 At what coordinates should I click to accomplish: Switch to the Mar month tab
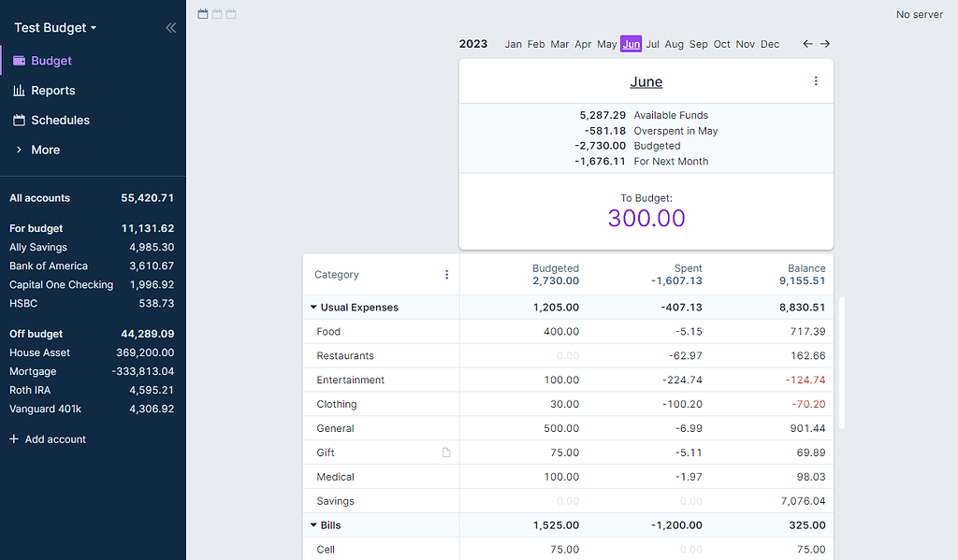pyautogui.click(x=559, y=43)
